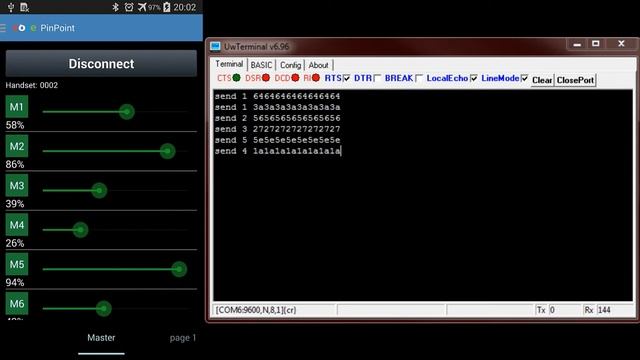
Task: Toggle the LocalEcho checkbox
Action: (x=473, y=78)
